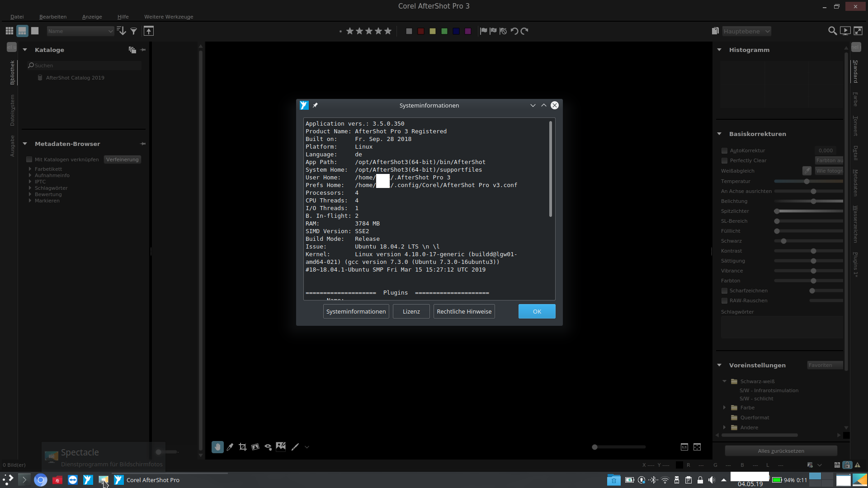Click the copy layers icon beside Hauptebene
This screenshot has width=868, height=488.
(x=715, y=31)
